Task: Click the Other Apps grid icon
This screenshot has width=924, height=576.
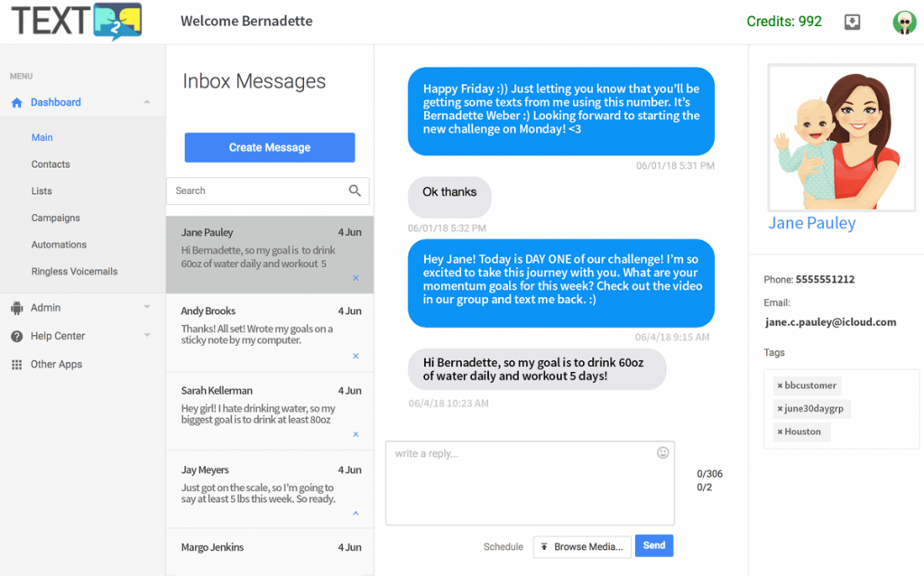Action: [x=16, y=365]
